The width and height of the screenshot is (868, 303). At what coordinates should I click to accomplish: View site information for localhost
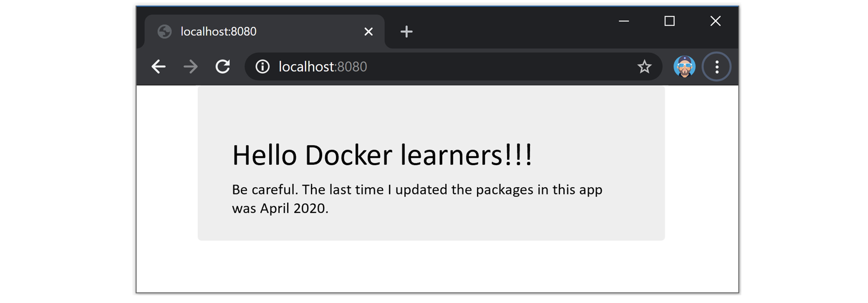point(263,67)
